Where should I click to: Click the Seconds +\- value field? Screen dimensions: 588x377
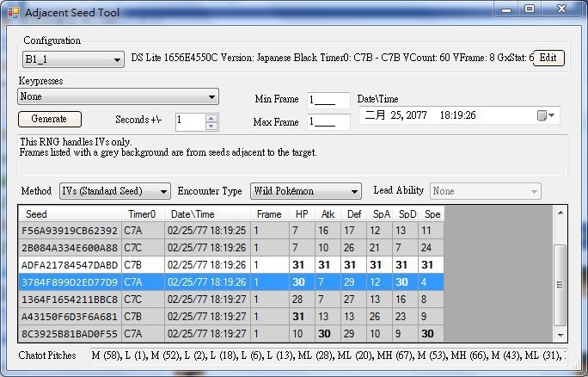191,122
